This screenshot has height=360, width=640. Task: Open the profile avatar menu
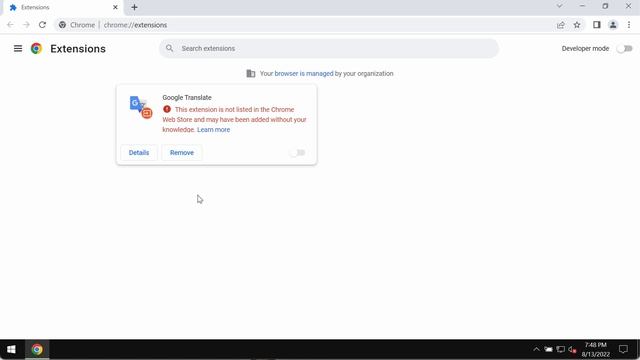[x=613, y=25]
